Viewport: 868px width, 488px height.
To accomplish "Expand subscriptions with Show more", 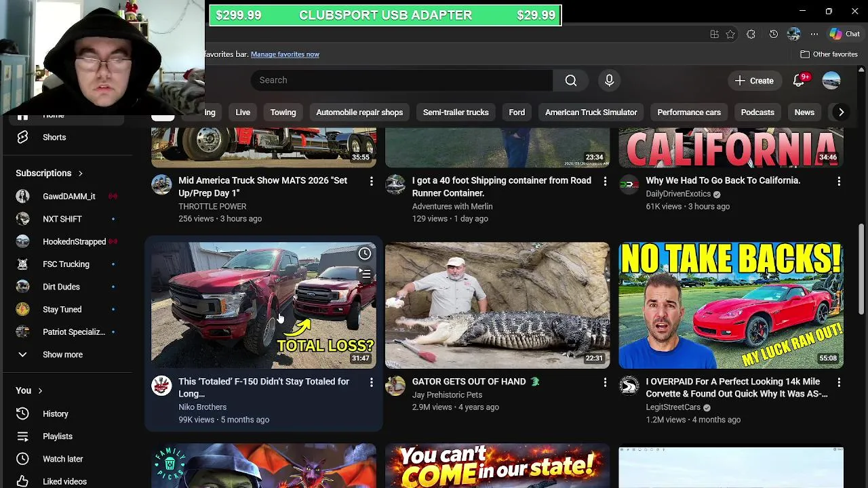I will [66, 354].
